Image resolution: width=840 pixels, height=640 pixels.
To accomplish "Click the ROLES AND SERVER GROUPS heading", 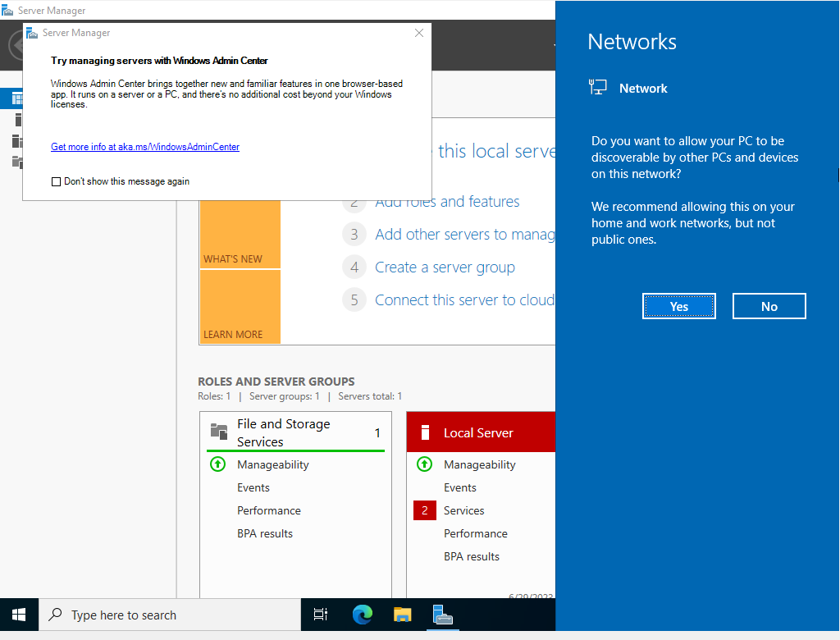I will [276, 382].
